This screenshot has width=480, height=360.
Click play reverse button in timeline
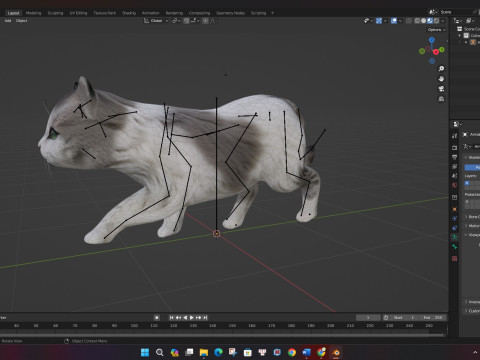tap(185, 318)
